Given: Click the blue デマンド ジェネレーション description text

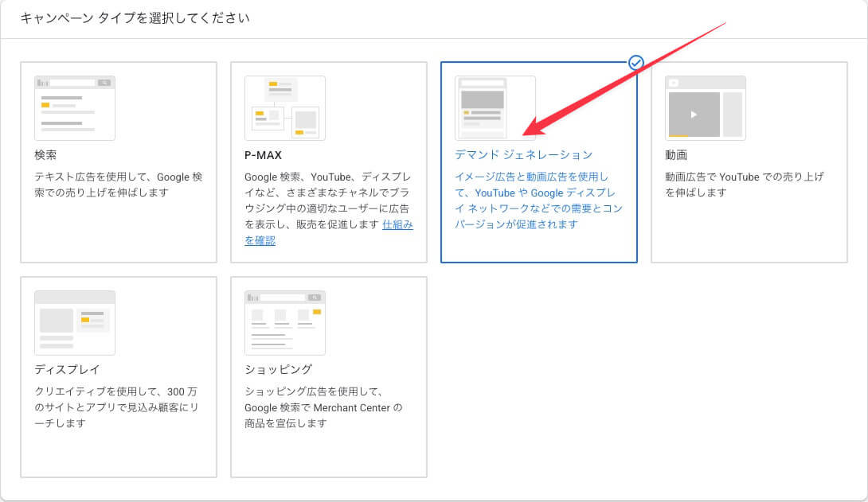Looking at the screenshot, I should pos(538,200).
